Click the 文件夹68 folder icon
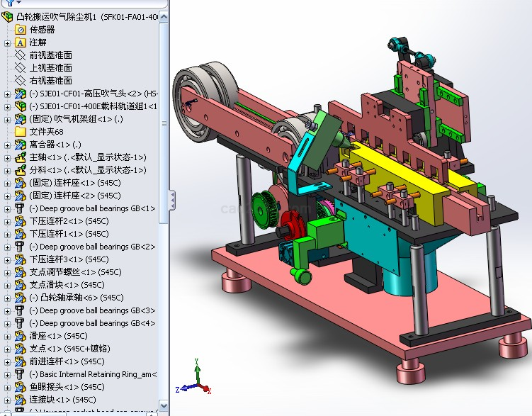This screenshot has width=532, height=416. [20, 131]
